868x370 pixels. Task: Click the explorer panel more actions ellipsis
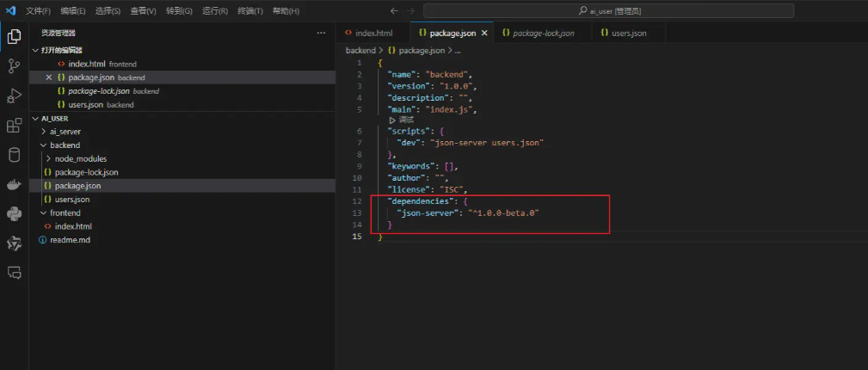(x=321, y=33)
